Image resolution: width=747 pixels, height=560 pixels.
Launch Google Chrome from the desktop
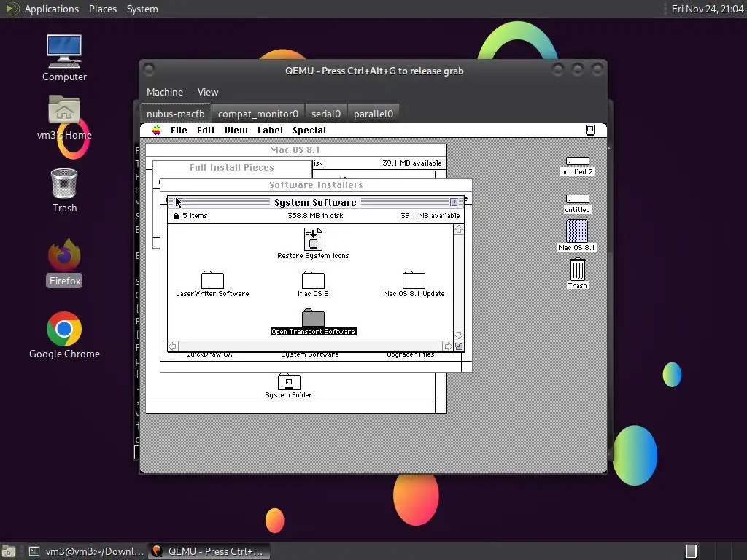64,335
